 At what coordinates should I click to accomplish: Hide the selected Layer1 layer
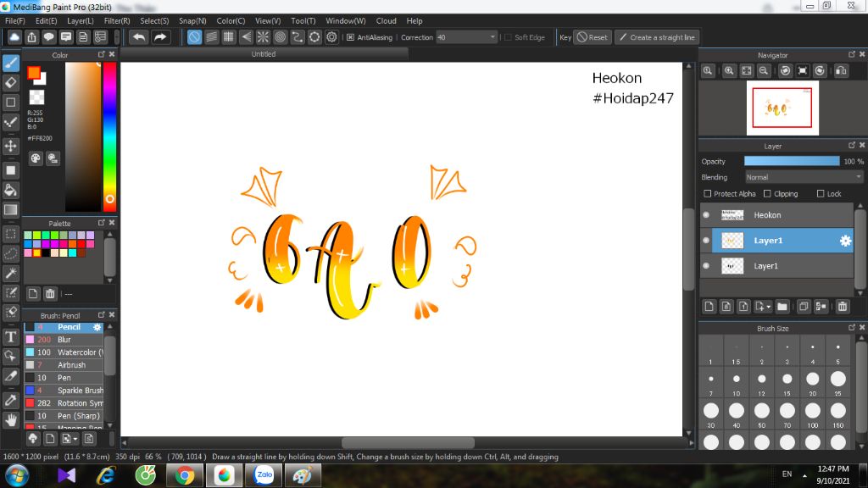(706, 240)
